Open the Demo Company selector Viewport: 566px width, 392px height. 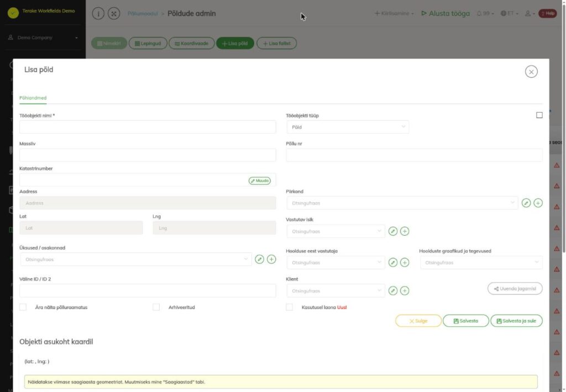click(x=43, y=38)
